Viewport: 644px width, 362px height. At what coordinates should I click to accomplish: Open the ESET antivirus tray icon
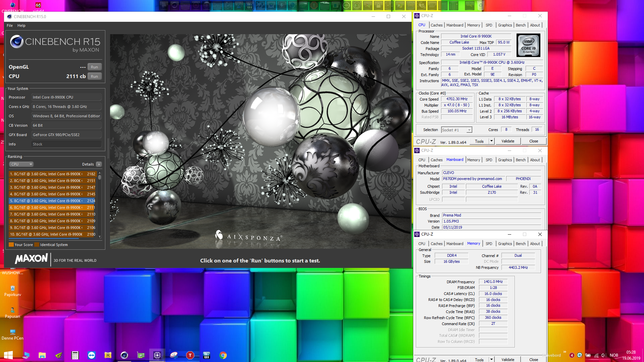(x=580, y=355)
